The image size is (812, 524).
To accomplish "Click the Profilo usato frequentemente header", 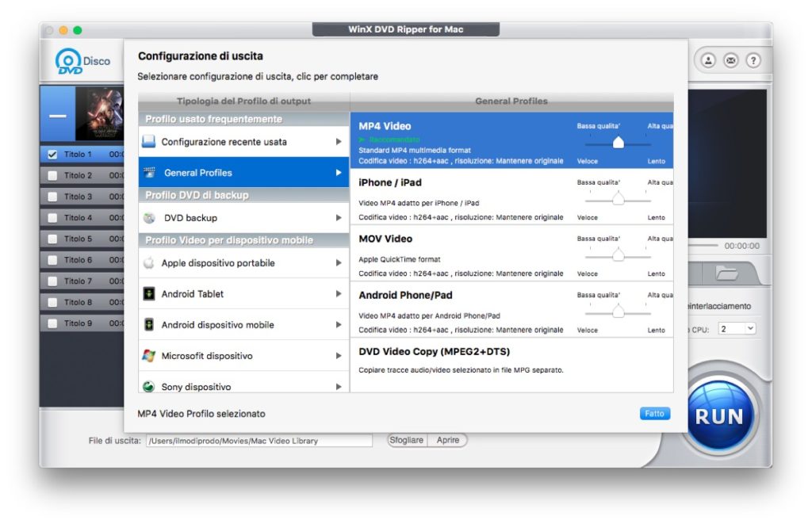I will pyautogui.click(x=244, y=119).
